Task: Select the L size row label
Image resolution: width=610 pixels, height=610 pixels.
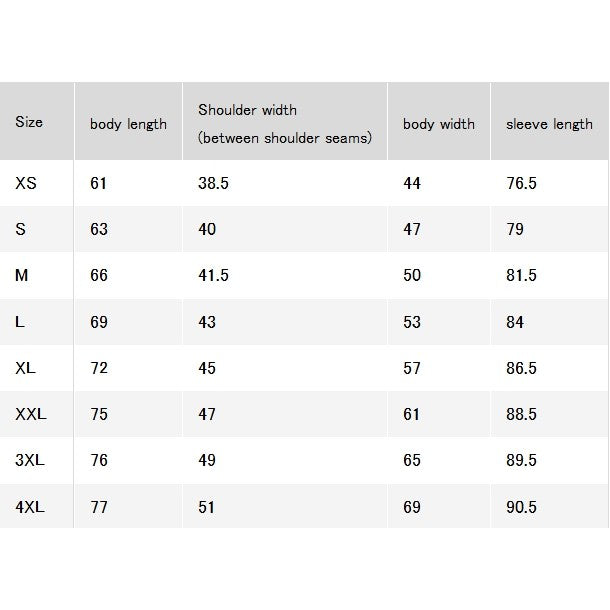Action: pos(19,322)
